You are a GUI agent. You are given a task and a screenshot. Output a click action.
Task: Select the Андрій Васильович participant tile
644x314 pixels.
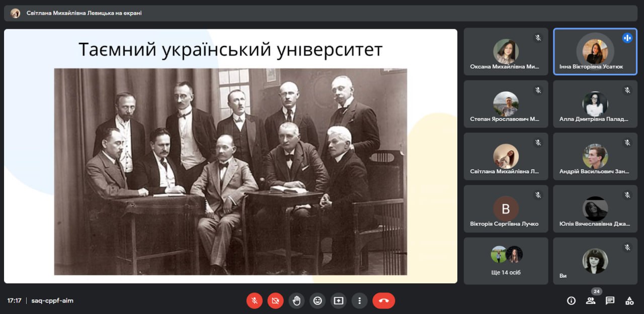tap(595, 156)
